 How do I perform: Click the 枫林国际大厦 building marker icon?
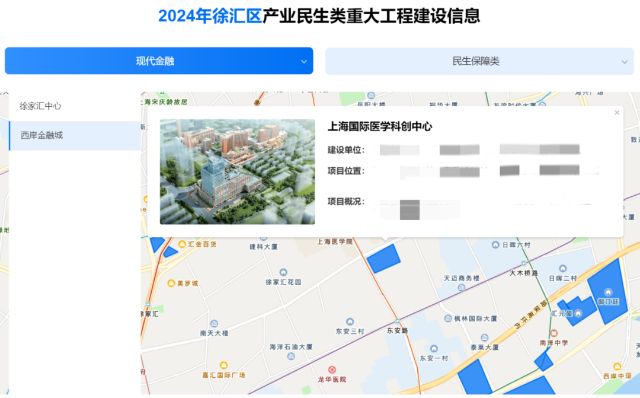(448, 318)
